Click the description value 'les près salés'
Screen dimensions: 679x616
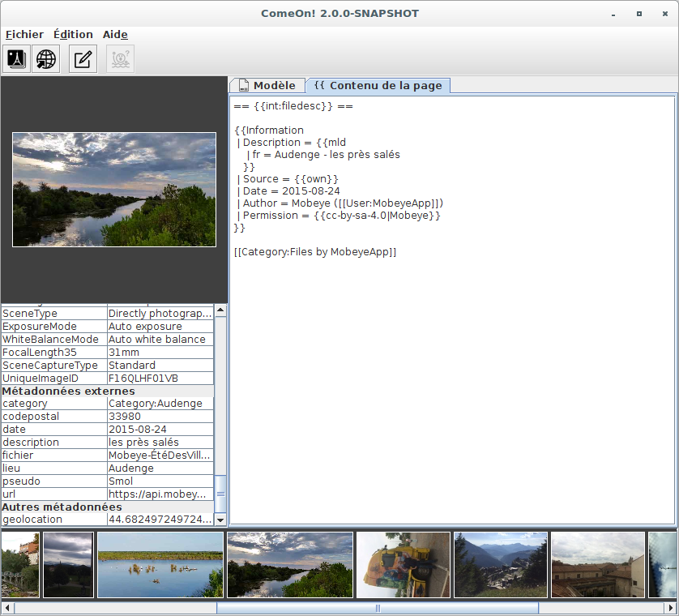(x=160, y=443)
